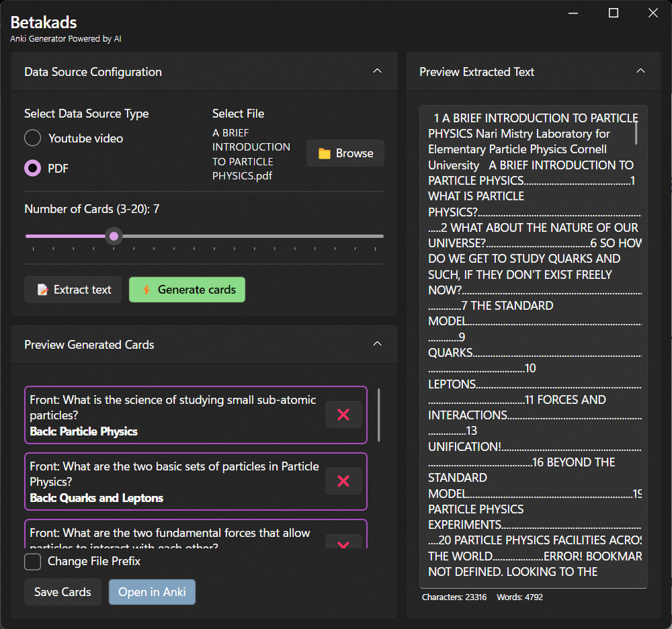
Task: Click the Save Cards button
Action: coord(62,592)
